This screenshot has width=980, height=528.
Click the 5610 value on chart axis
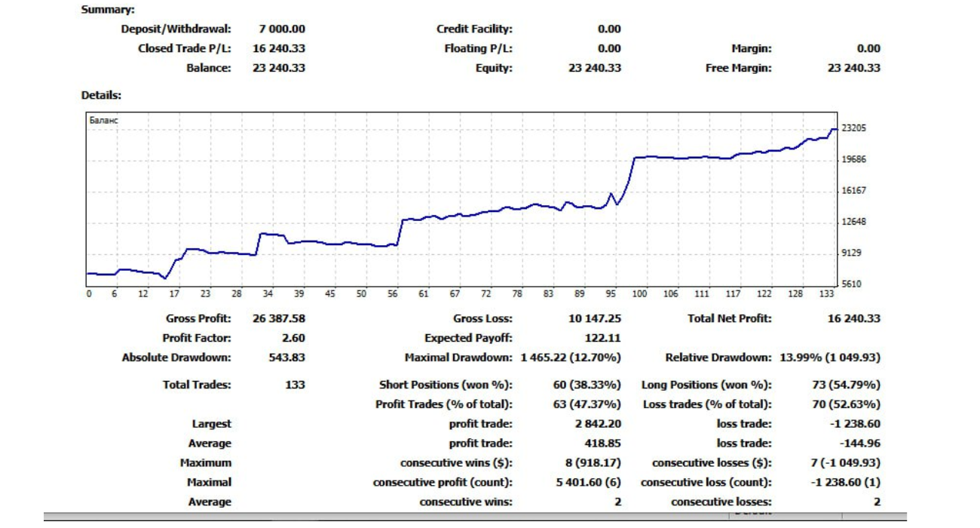(x=853, y=284)
